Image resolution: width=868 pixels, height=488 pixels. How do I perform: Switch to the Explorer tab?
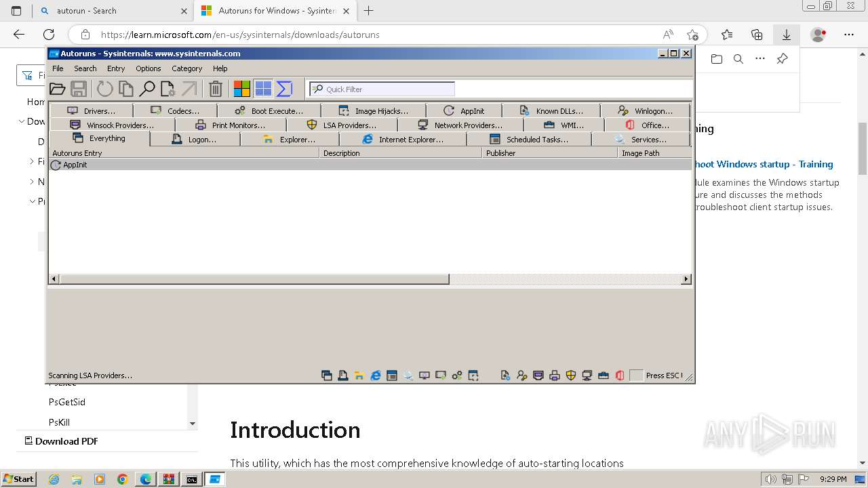290,139
